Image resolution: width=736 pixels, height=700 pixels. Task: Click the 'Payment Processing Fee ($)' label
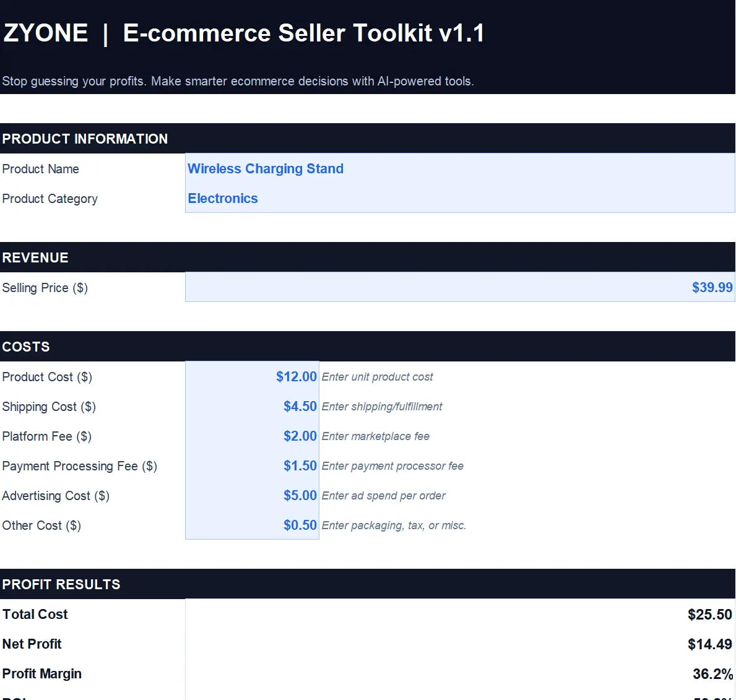click(x=79, y=466)
